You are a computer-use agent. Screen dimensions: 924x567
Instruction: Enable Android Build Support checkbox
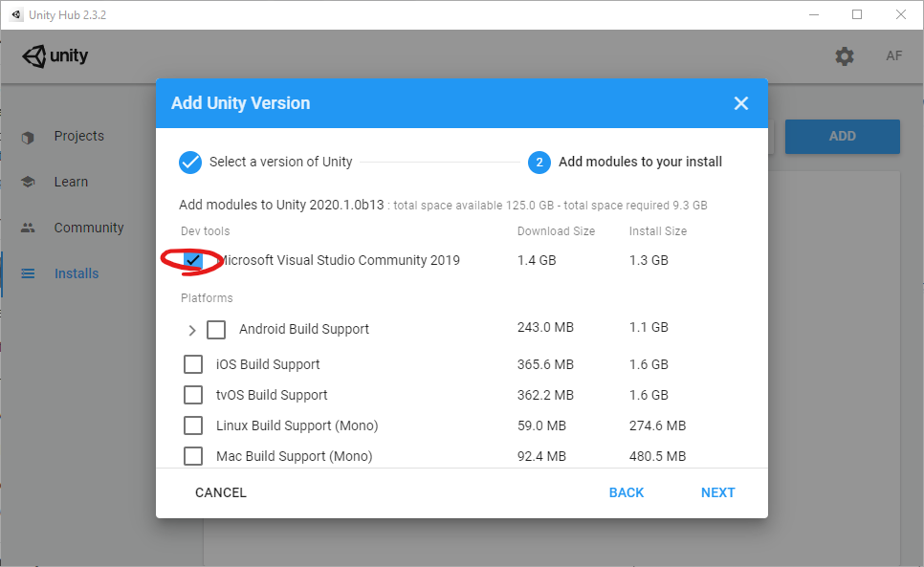(216, 330)
